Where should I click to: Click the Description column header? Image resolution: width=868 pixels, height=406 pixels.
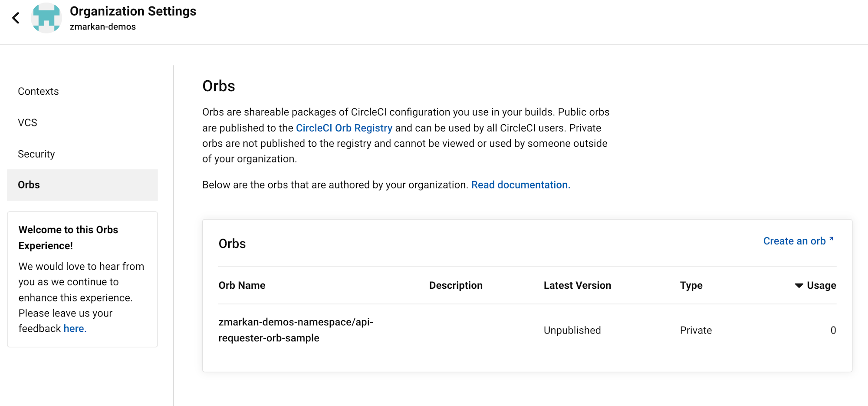tap(456, 285)
